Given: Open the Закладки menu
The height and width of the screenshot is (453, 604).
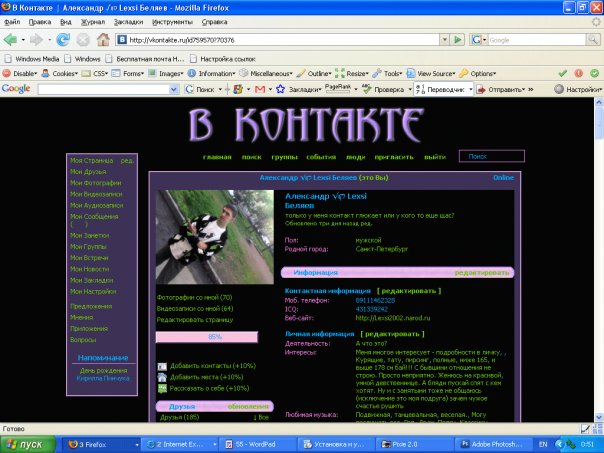Looking at the screenshot, I should pos(128,22).
